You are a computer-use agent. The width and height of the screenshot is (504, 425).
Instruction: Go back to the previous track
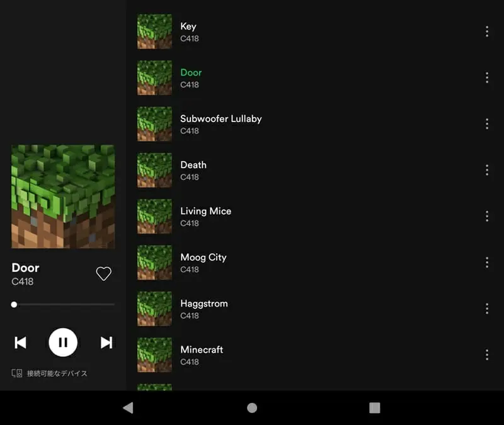(x=20, y=343)
